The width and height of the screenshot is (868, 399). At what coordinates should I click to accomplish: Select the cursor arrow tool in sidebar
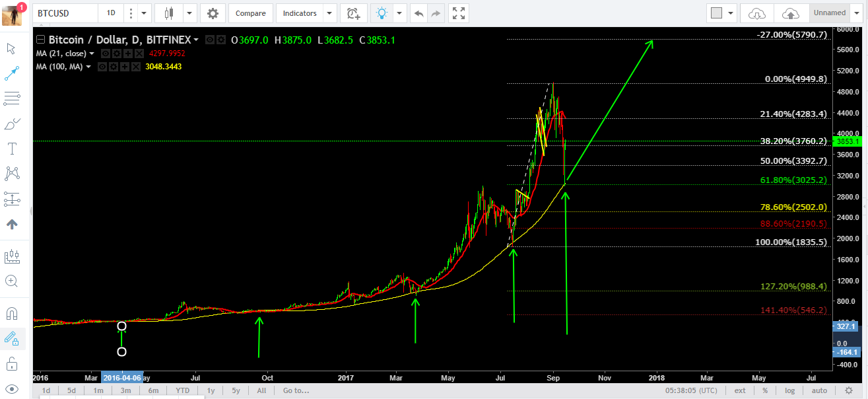(11, 48)
